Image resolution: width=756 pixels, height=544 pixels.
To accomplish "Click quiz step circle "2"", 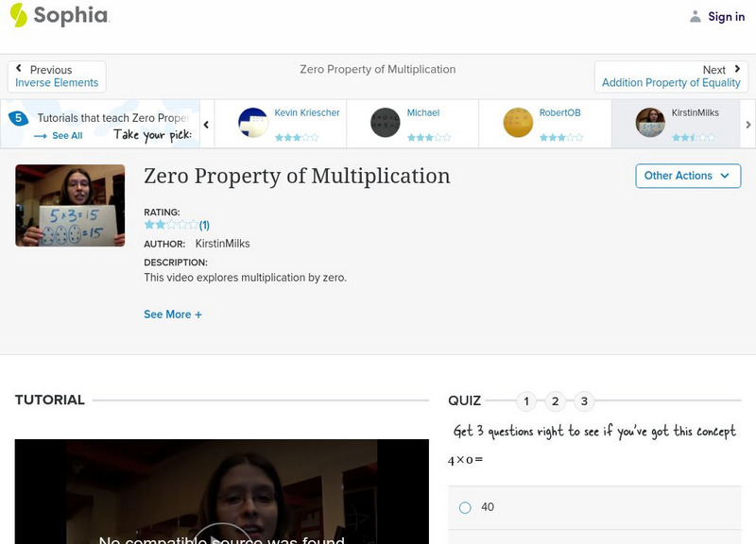I will click(x=555, y=400).
